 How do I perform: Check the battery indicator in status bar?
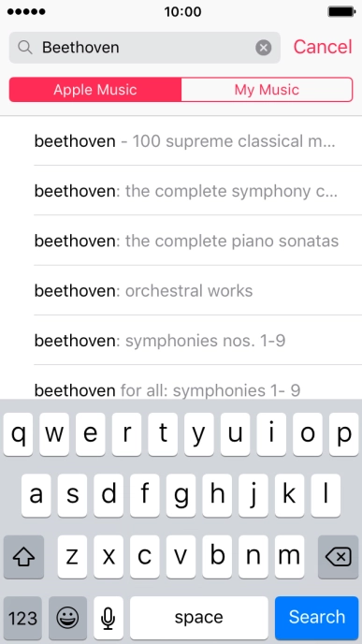341,11
